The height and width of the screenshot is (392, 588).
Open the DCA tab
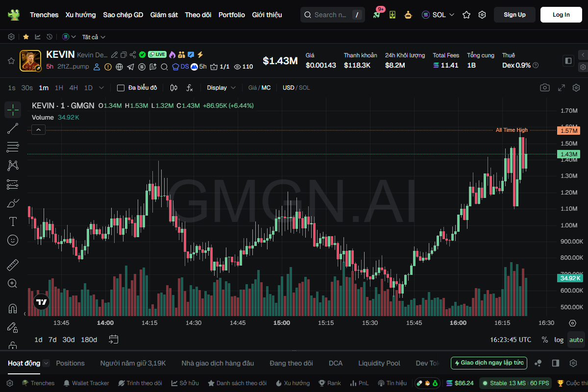point(336,363)
